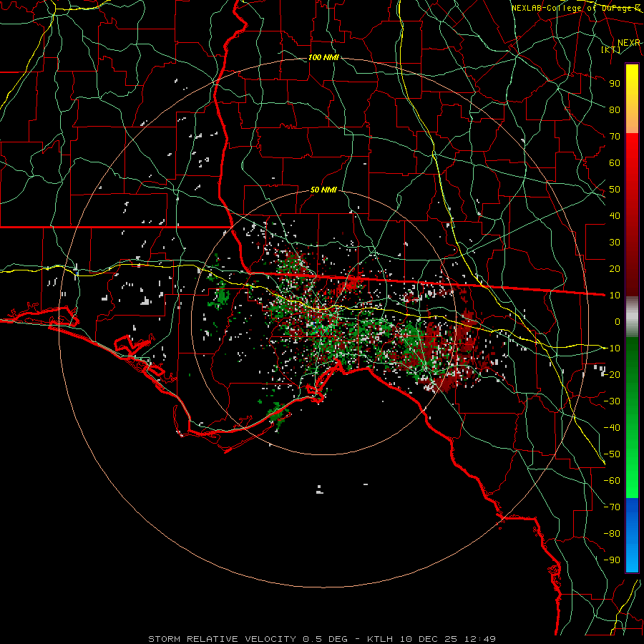Click the -80 value on the velocity scale

pos(612,534)
